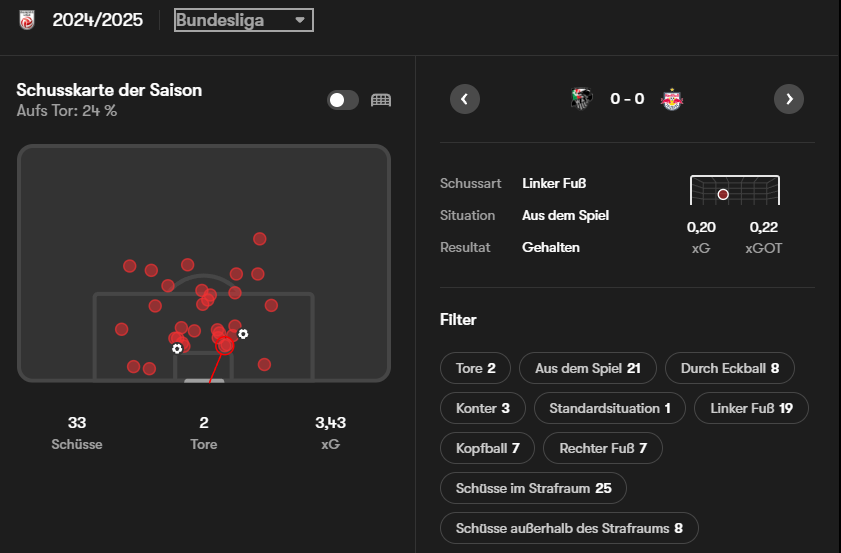
Task: Click the home team crest icon
Action: [582, 99]
